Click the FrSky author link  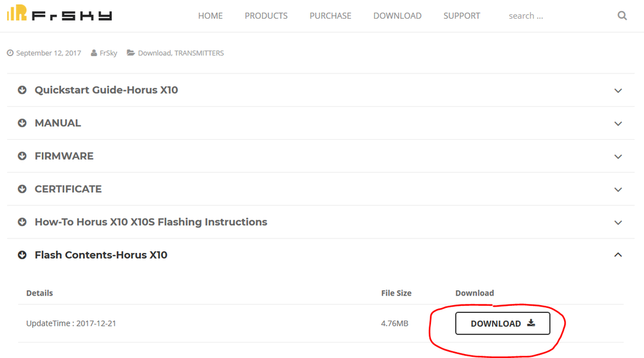(x=108, y=53)
